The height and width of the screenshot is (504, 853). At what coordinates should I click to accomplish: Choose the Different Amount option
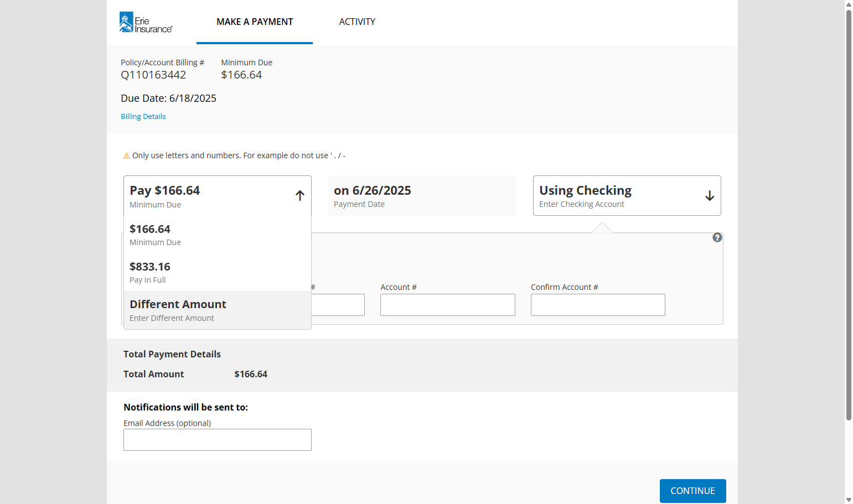point(218,310)
